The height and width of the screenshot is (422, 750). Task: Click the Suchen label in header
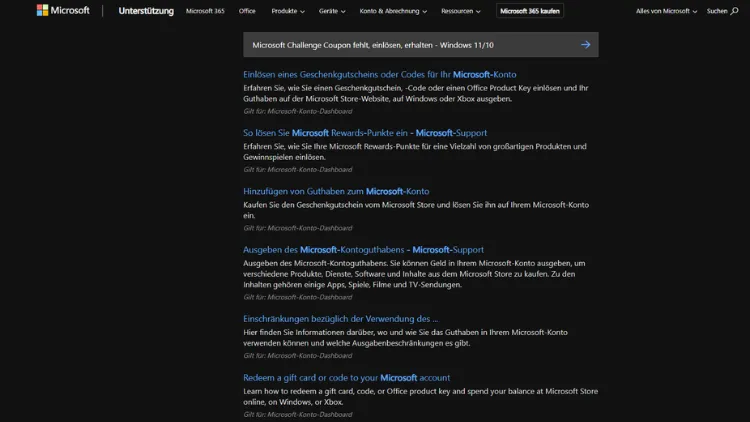point(717,11)
